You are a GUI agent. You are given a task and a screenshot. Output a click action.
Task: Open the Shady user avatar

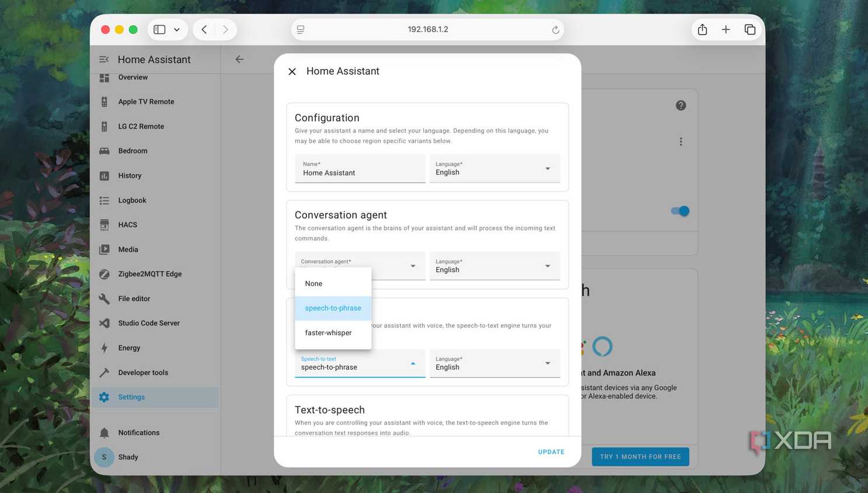(104, 457)
